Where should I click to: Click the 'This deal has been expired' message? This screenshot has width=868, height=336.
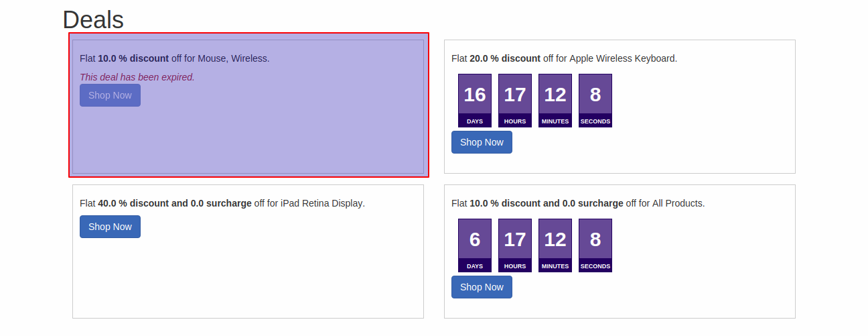pyautogui.click(x=137, y=77)
